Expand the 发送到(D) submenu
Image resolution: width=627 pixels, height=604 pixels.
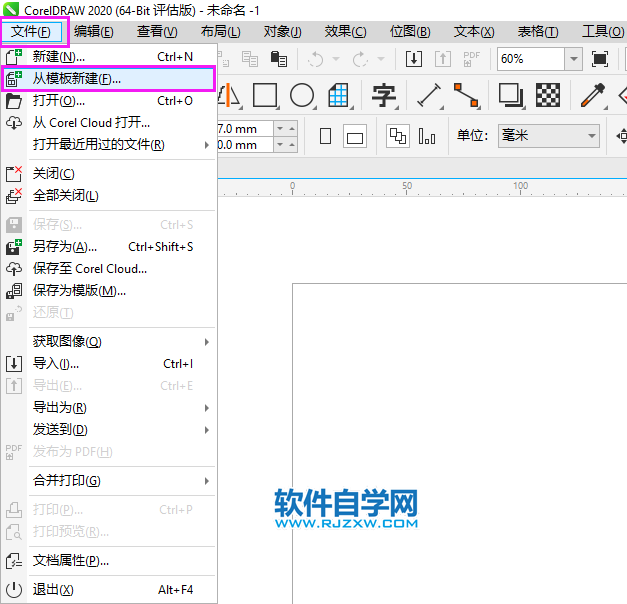coord(109,430)
